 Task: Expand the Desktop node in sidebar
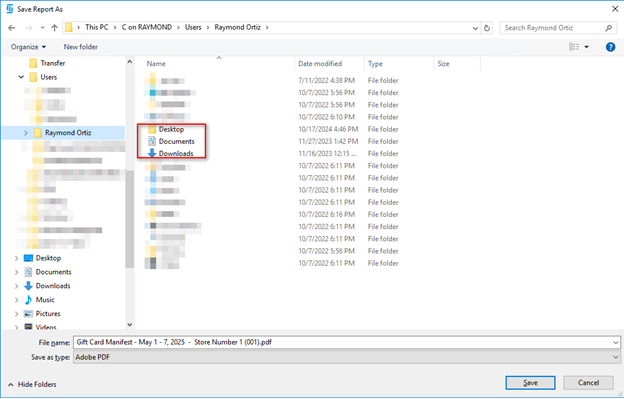click(x=16, y=259)
